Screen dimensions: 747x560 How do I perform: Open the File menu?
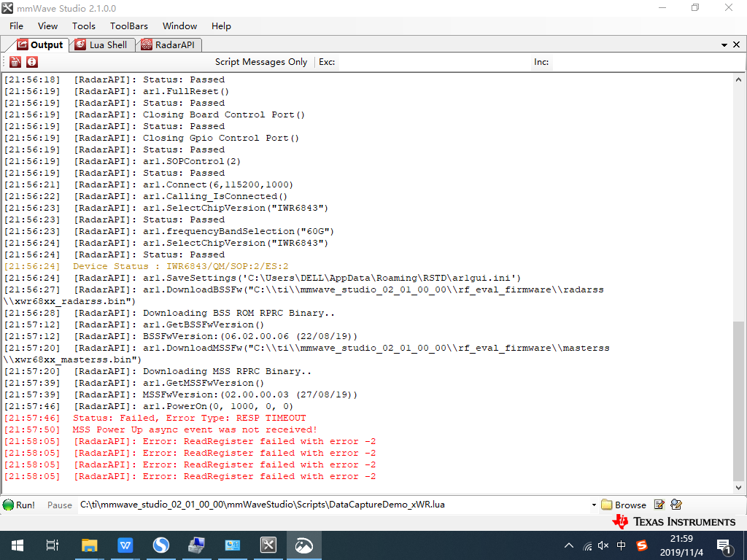click(16, 26)
